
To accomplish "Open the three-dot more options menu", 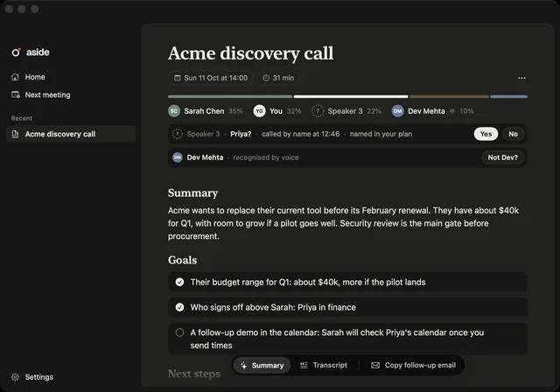I will (x=521, y=78).
